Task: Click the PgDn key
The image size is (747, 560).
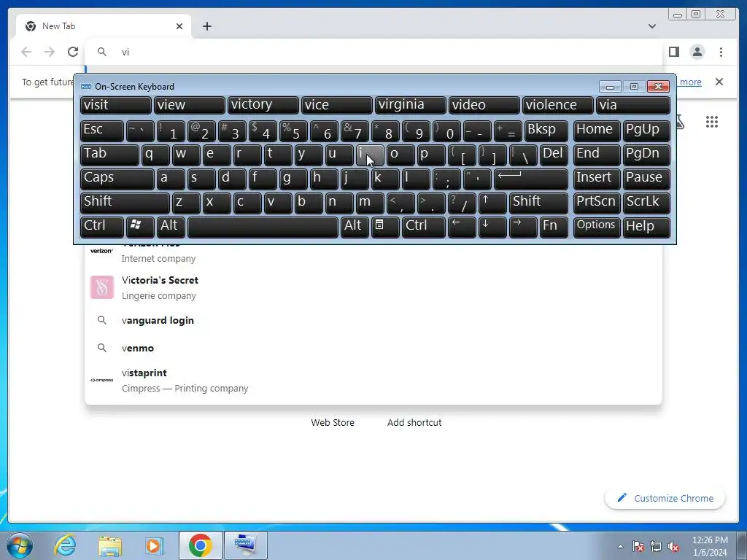Action: (x=646, y=155)
